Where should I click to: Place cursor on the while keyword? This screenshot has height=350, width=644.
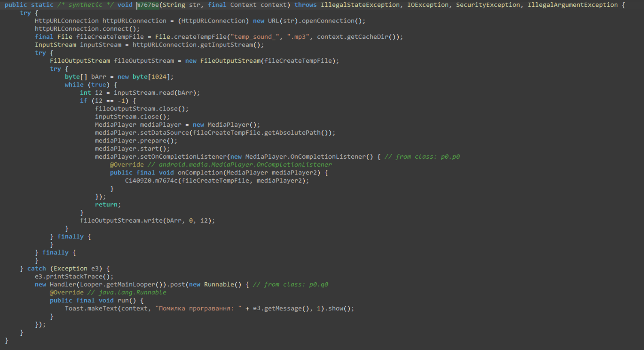coord(74,85)
